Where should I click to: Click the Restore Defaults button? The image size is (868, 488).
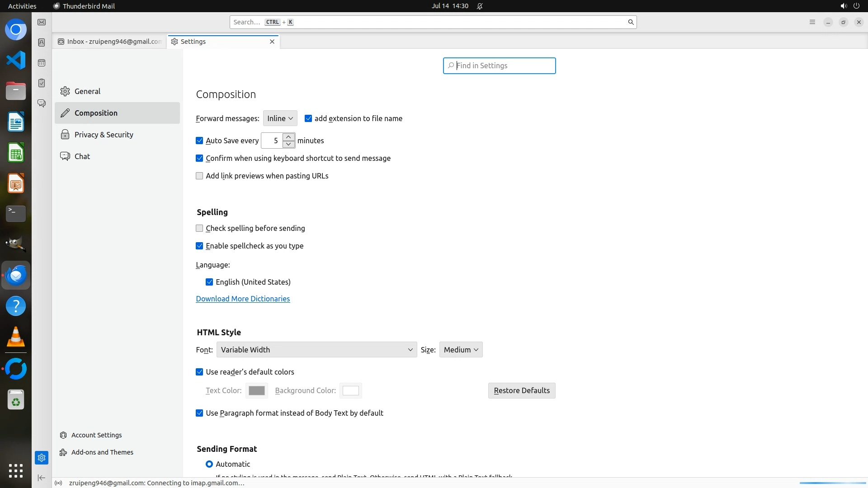[x=521, y=391]
